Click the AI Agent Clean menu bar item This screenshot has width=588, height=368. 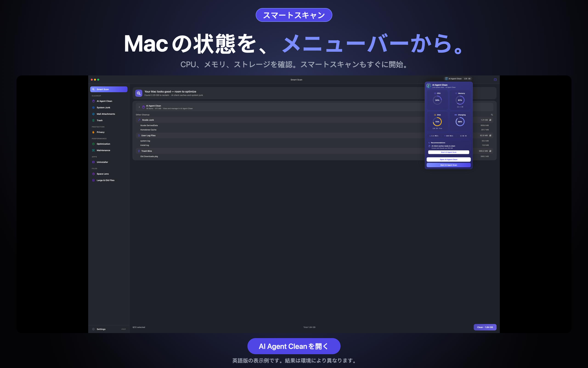(x=458, y=79)
